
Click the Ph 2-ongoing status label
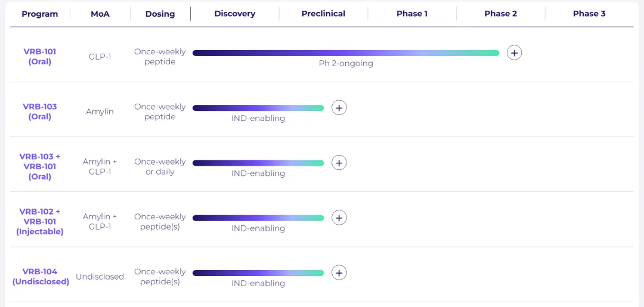click(x=346, y=64)
